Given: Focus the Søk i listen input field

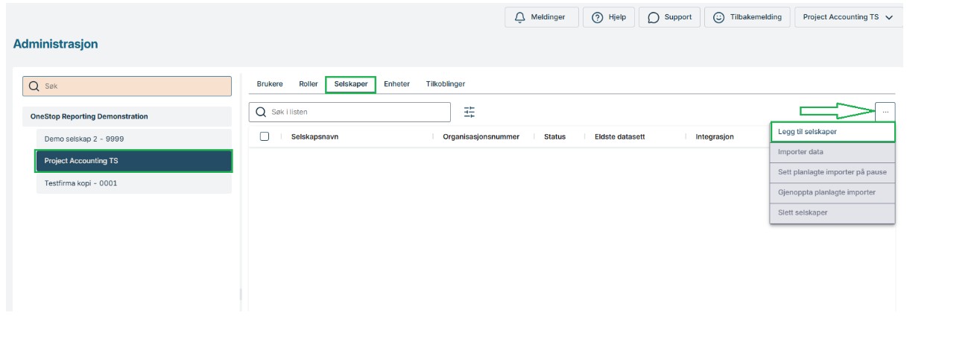Looking at the screenshot, I should 358,113.
